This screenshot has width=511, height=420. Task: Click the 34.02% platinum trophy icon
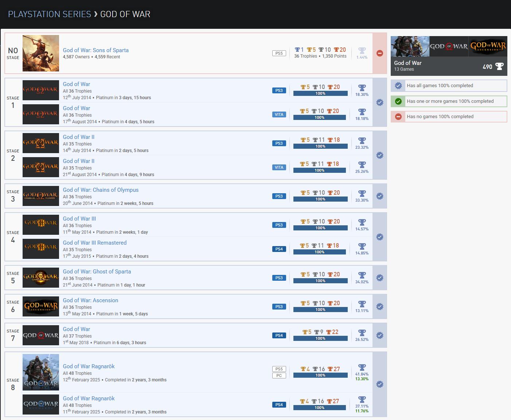pyautogui.click(x=362, y=275)
